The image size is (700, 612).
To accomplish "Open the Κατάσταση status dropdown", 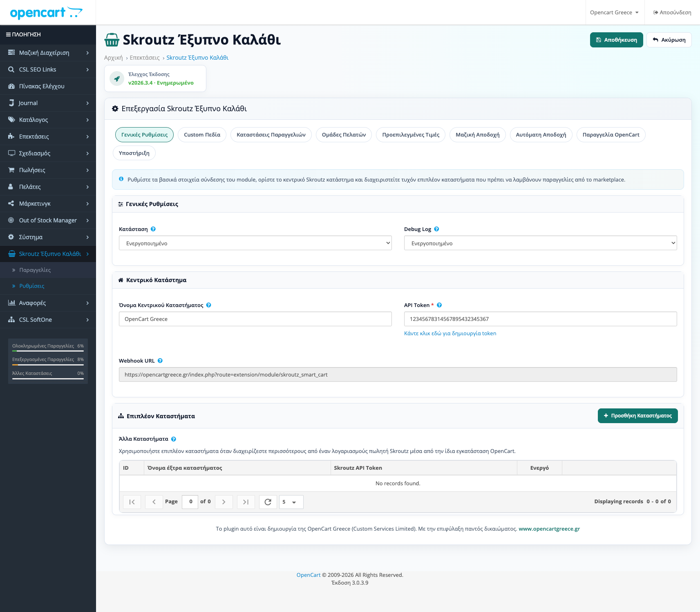I will (255, 243).
